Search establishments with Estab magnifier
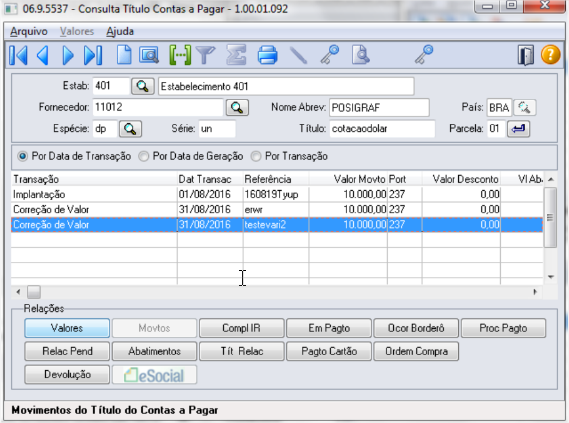The height and width of the screenshot is (423, 569). [x=142, y=86]
